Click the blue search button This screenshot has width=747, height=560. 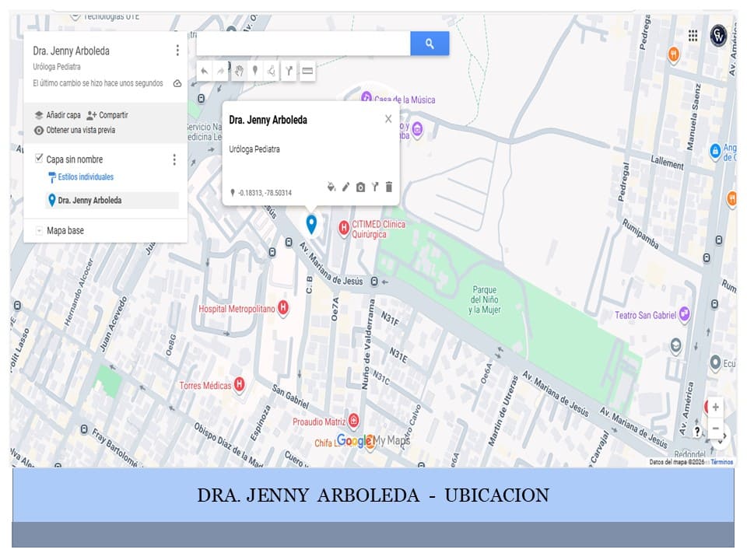[430, 44]
